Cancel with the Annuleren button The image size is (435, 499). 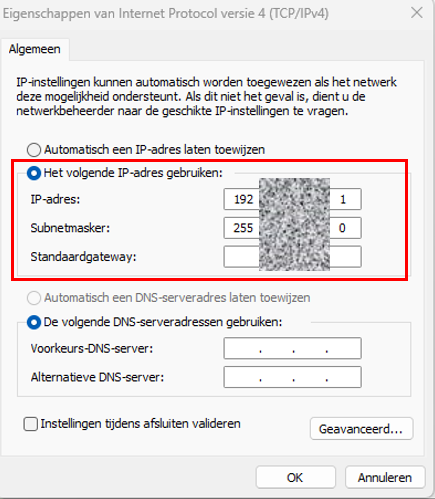tap(385, 477)
